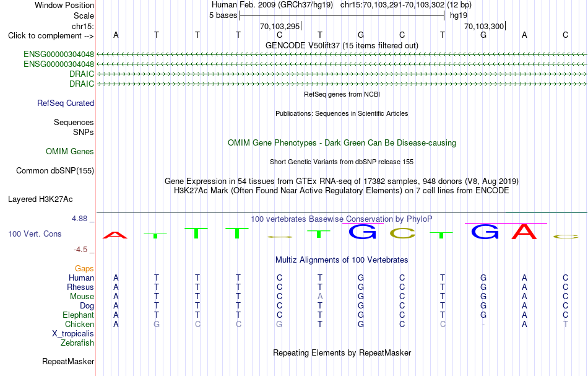Open Multiz Alignments of 100 Vertebrates title
The height and width of the screenshot is (376, 588).
pos(342,260)
